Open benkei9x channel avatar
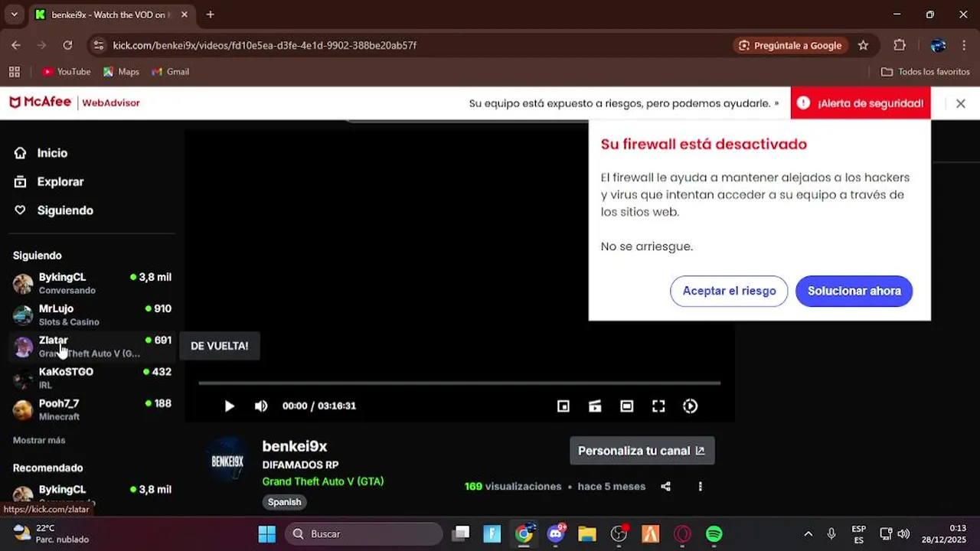980x551 pixels. coord(228,461)
